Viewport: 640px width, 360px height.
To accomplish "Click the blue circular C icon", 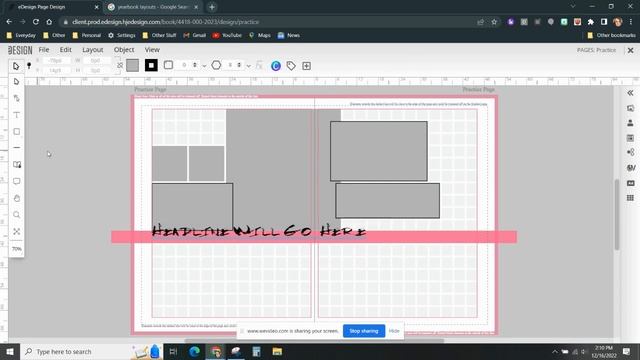I will [276, 66].
